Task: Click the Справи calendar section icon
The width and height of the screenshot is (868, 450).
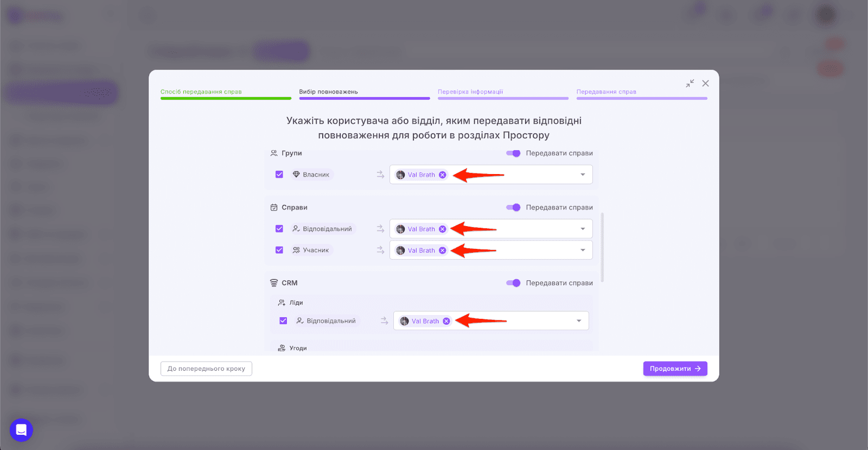Action: pos(274,208)
